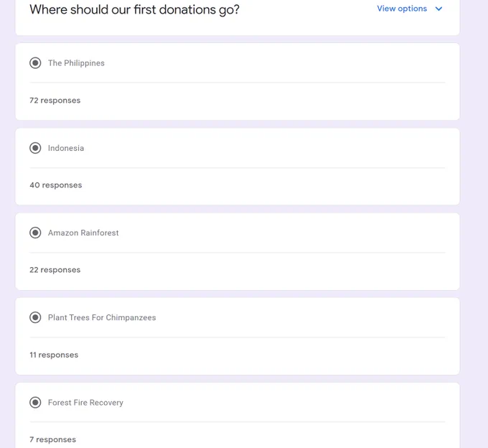This screenshot has height=448, width=488.
Task: Click the Indonesia option label
Action: tap(66, 148)
